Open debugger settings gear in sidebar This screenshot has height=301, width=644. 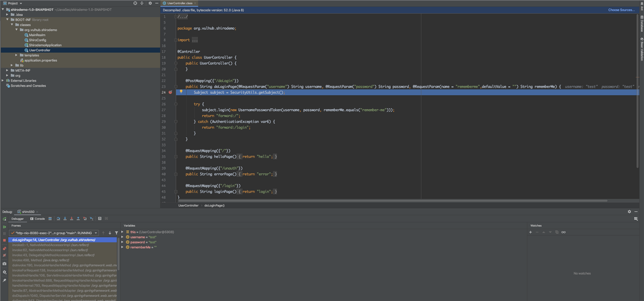5,272
